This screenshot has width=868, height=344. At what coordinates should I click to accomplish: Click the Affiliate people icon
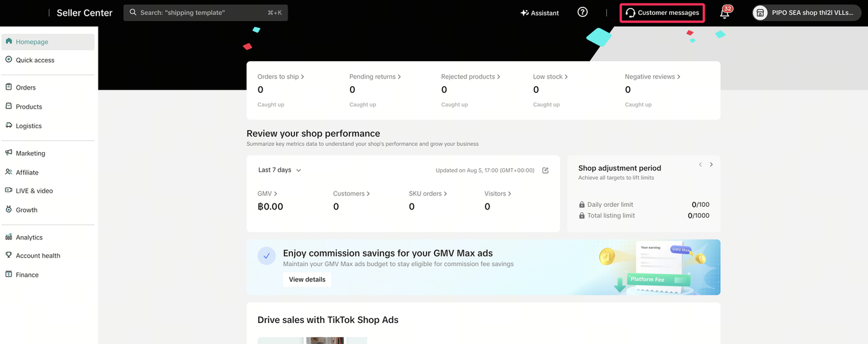[x=9, y=172]
